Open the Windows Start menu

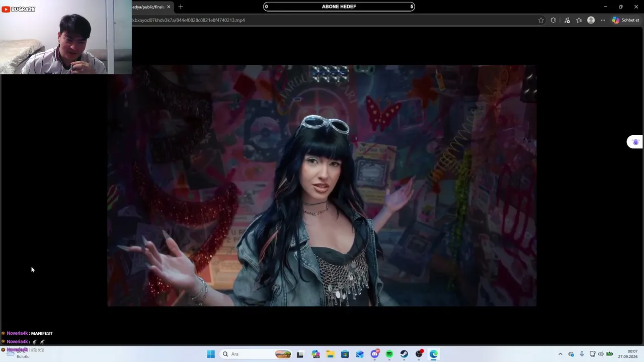pyautogui.click(x=211, y=354)
